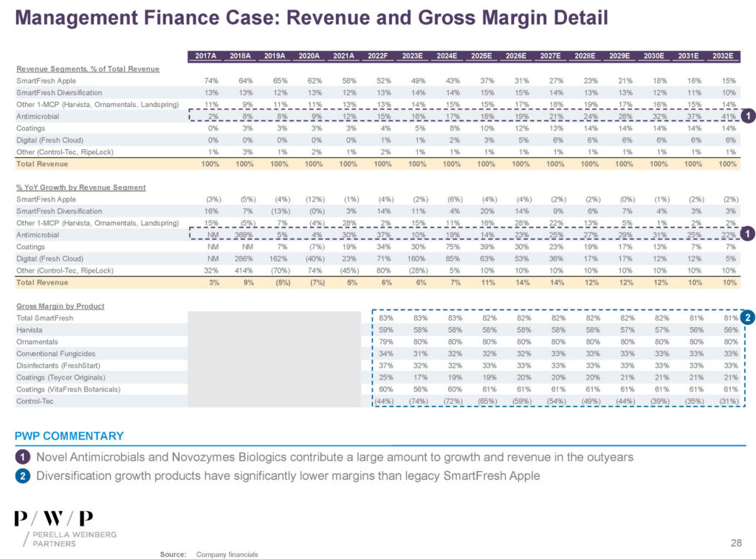The image size is (756, 559).
Task: Click the (31%) Control-Tec margin for 2032E
Action: coord(729,401)
